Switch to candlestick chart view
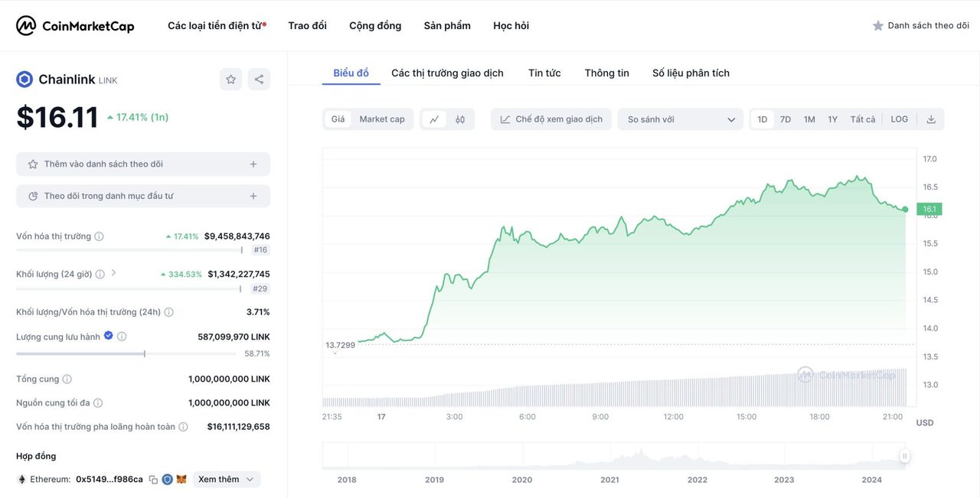Image resolution: width=980 pixels, height=498 pixels. click(x=460, y=119)
